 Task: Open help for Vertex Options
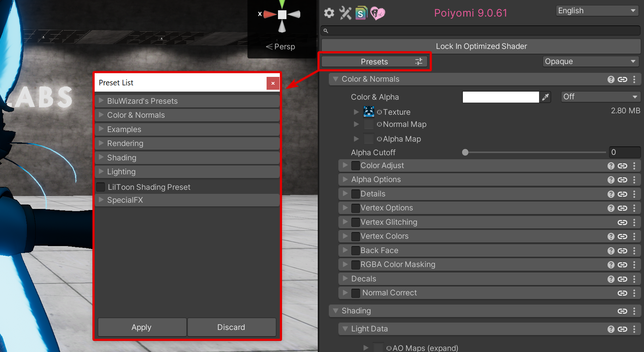611,208
